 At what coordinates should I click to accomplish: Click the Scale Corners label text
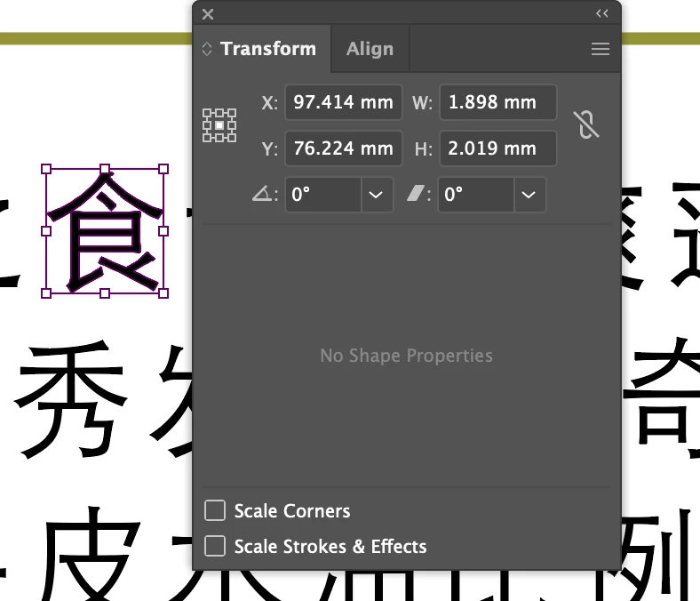(292, 511)
